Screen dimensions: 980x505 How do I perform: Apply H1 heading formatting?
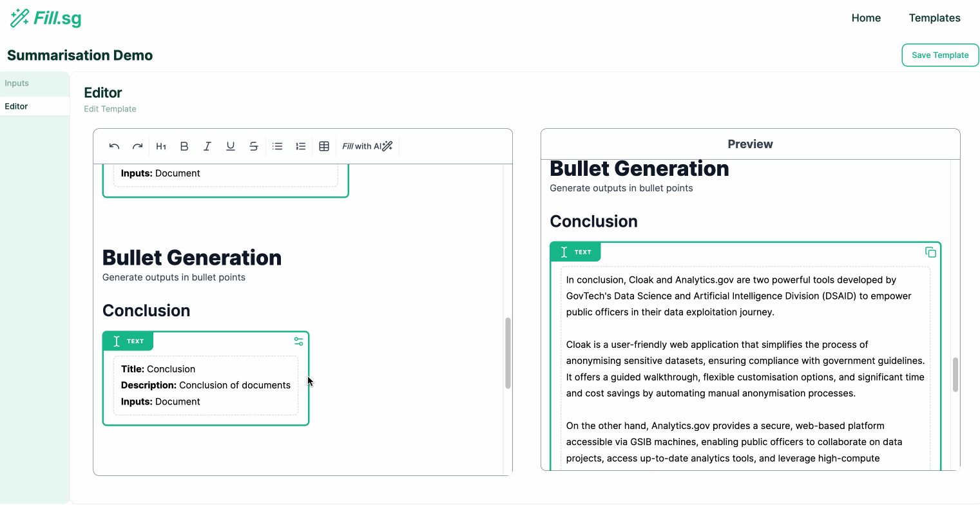(x=161, y=146)
